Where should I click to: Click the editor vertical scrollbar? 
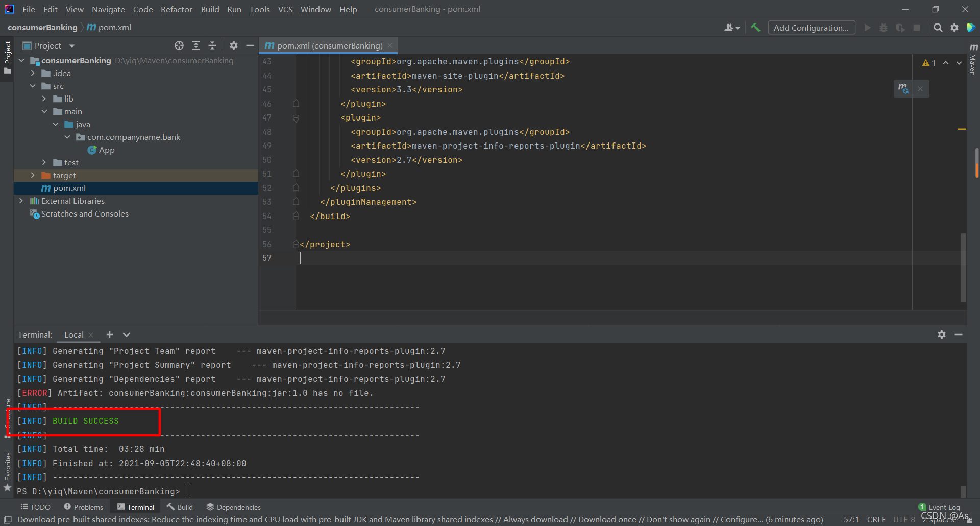click(963, 267)
